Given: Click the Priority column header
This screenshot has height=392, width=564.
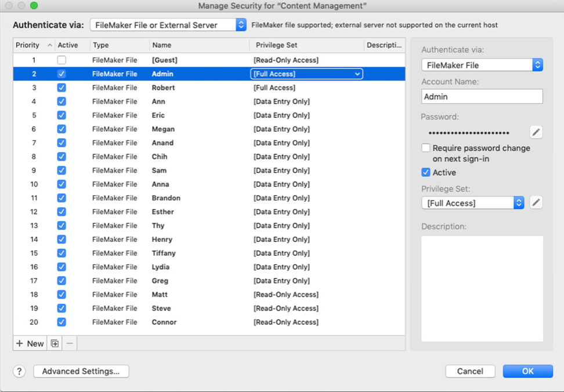Looking at the screenshot, I should (27, 45).
